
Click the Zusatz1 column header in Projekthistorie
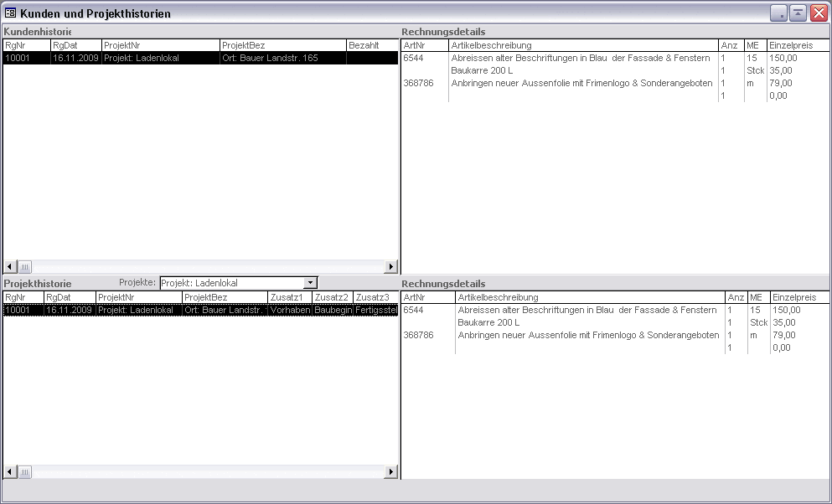pos(289,297)
